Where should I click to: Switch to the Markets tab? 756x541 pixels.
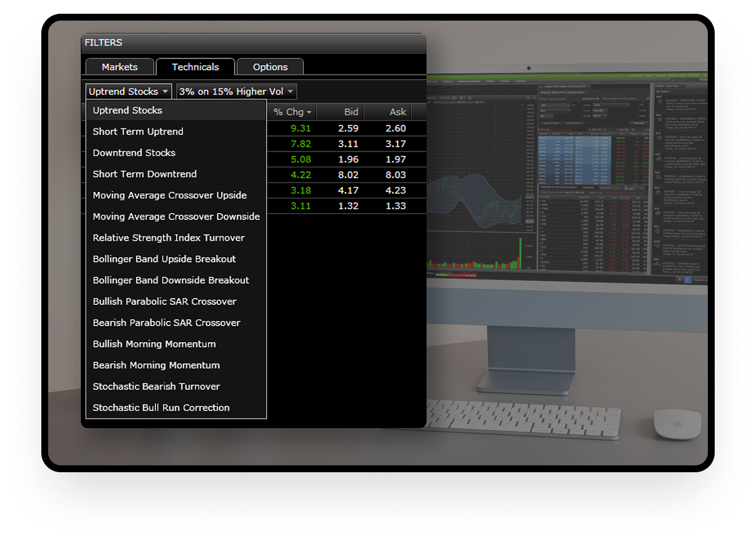[119, 67]
